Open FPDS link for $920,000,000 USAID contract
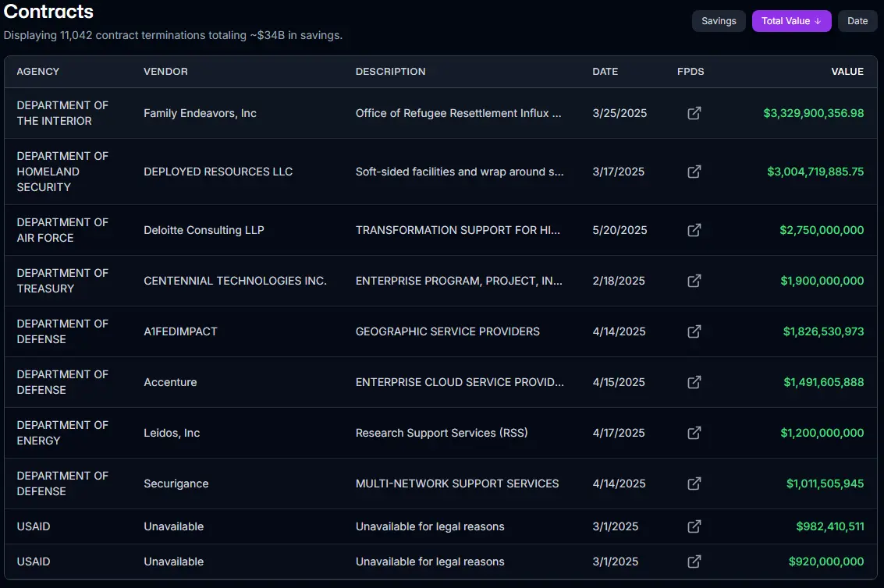The width and height of the screenshot is (884, 588). click(x=694, y=561)
